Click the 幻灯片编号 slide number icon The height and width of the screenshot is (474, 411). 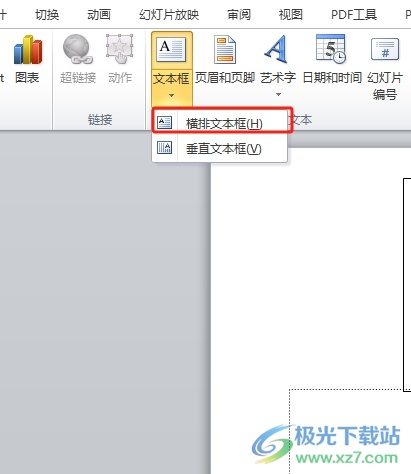[x=385, y=49]
